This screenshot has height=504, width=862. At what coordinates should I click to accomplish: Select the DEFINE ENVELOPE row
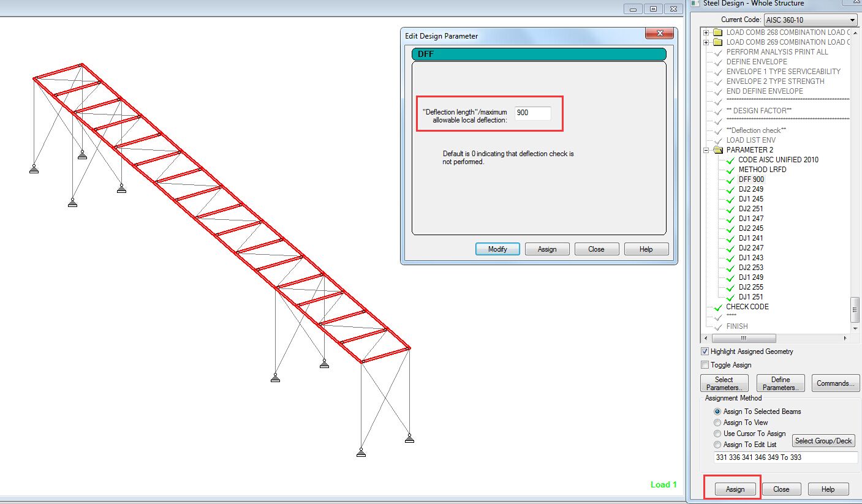pos(757,62)
